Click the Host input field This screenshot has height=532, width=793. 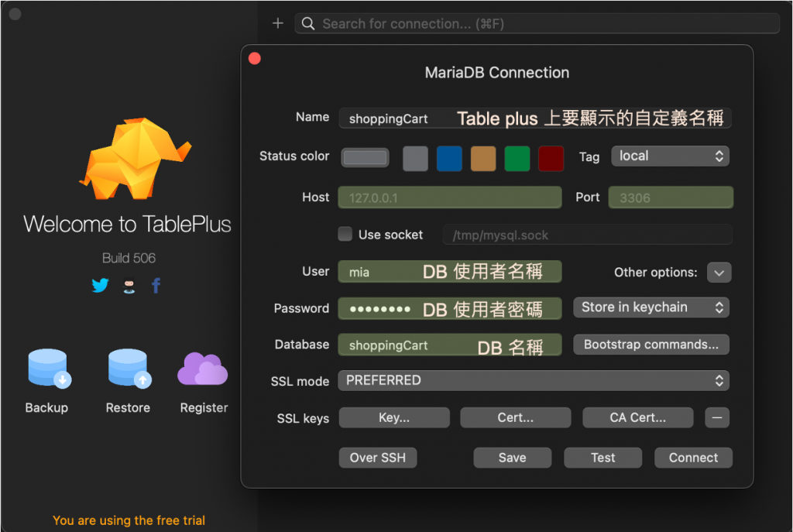click(x=450, y=197)
